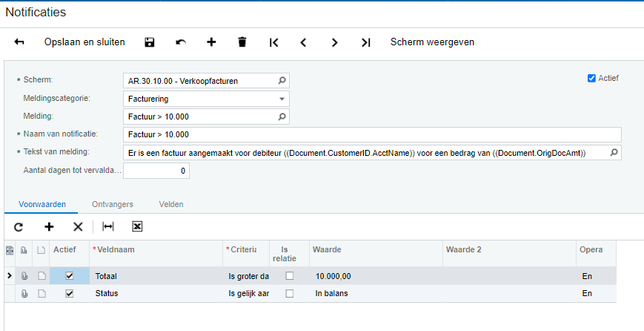The image size is (644, 331).
Task: Add a condition row with grid plus
Action: coord(49,226)
